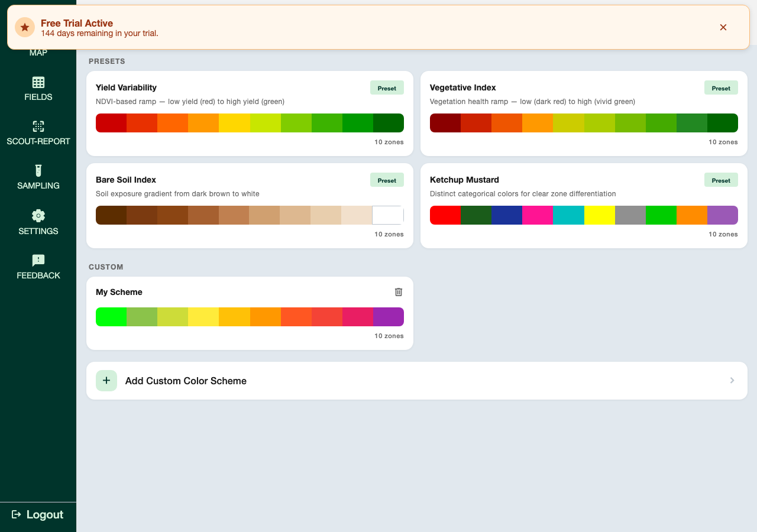The image size is (757, 532).
Task: Click the darkest brown swatch in Bare Soil Index
Action: pos(111,215)
